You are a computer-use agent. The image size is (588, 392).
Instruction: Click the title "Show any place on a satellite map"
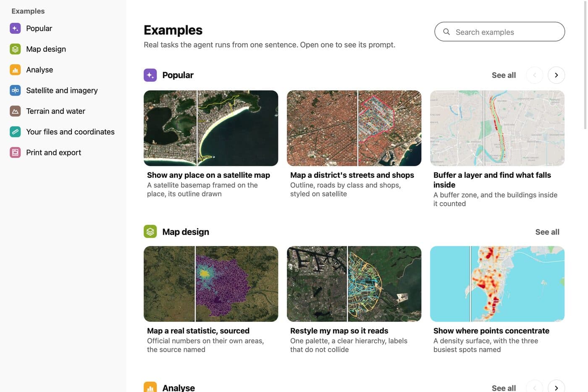coord(208,175)
